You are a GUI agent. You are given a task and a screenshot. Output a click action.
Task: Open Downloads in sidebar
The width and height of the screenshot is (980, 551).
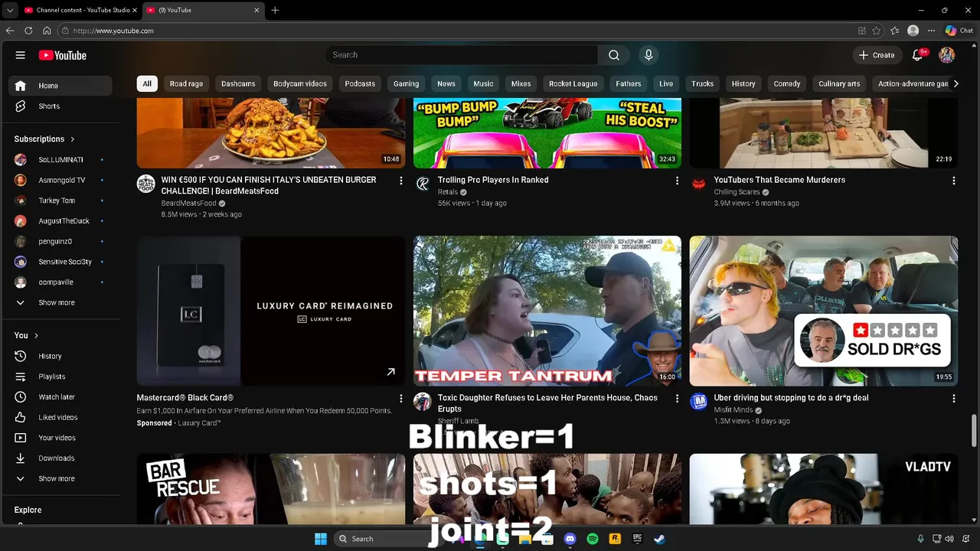point(61,458)
